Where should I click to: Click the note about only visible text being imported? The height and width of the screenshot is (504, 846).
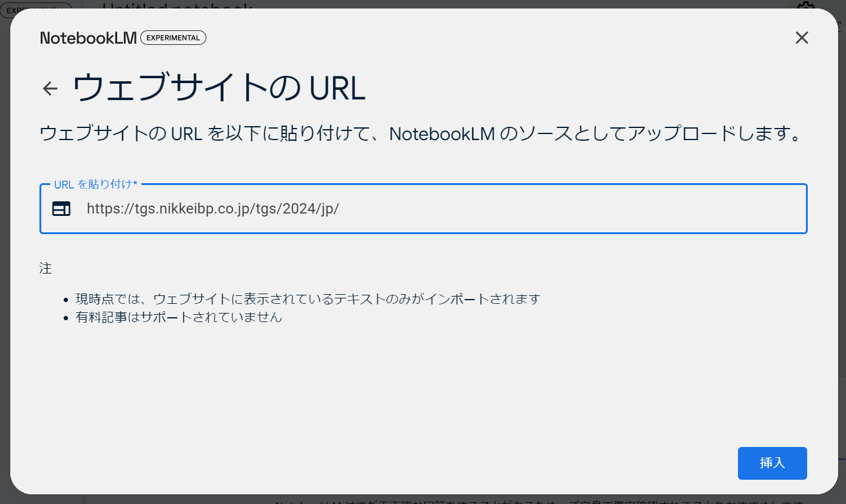pos(308,299)
